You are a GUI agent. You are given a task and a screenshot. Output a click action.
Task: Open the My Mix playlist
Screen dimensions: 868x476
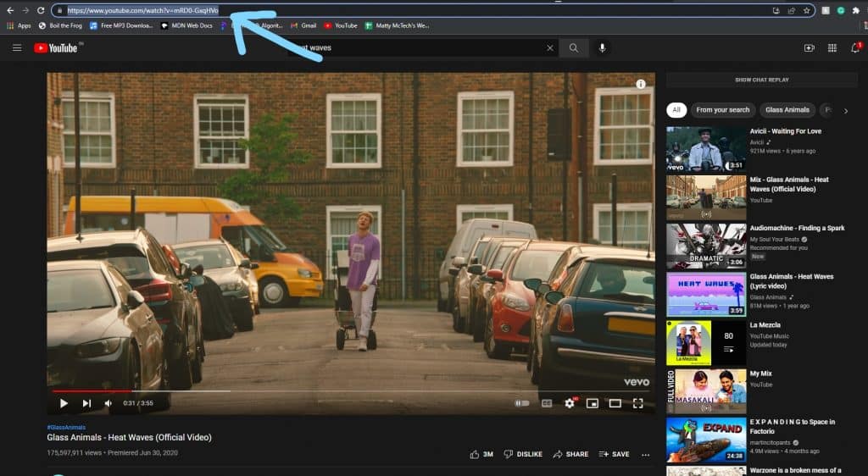pos(760,374)
